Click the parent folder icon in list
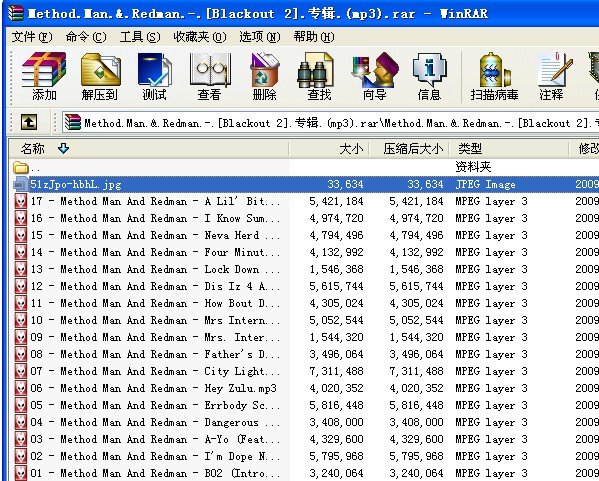This screenshot has width=599, height=481. (20, 167)
